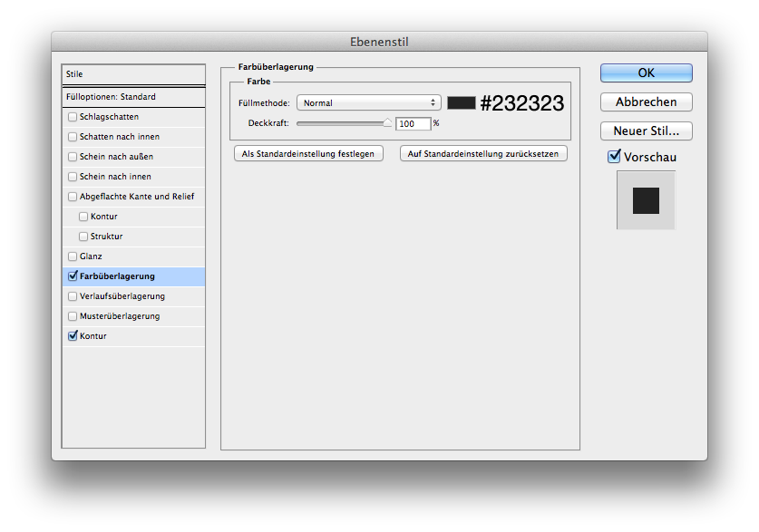Disable the Kontur checkbox at bottom

tap(73, 336)
